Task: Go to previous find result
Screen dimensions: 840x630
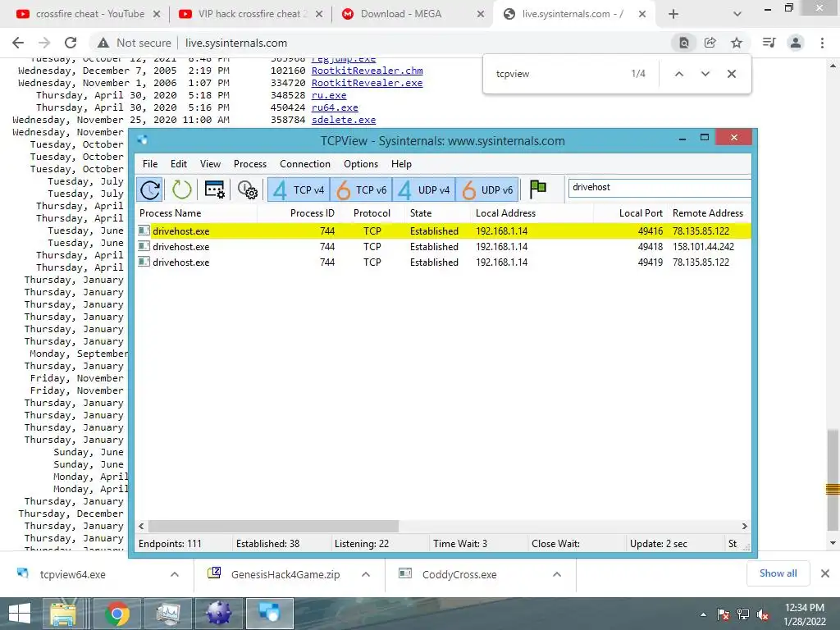Action: pos(678,74)
